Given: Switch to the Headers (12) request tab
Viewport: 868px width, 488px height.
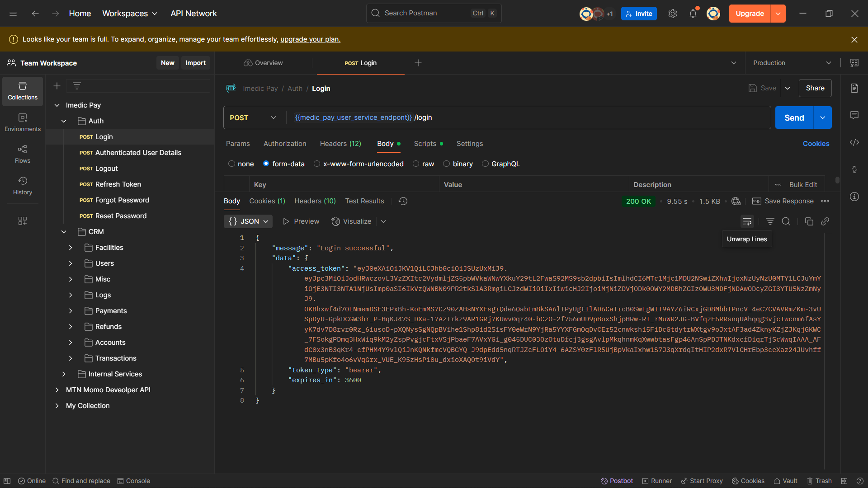Looking at the screenshot, I should coord(340,144).
